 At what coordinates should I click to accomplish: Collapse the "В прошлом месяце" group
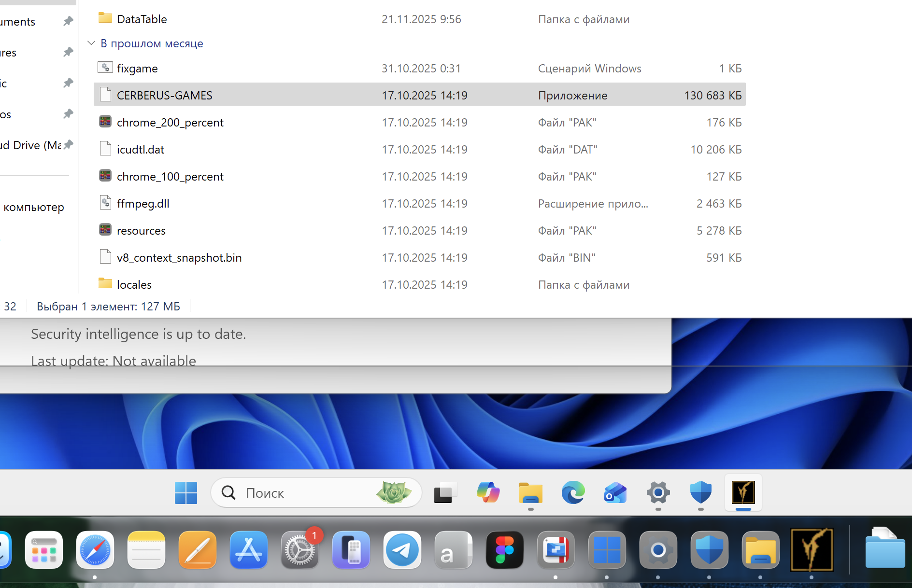91,43
